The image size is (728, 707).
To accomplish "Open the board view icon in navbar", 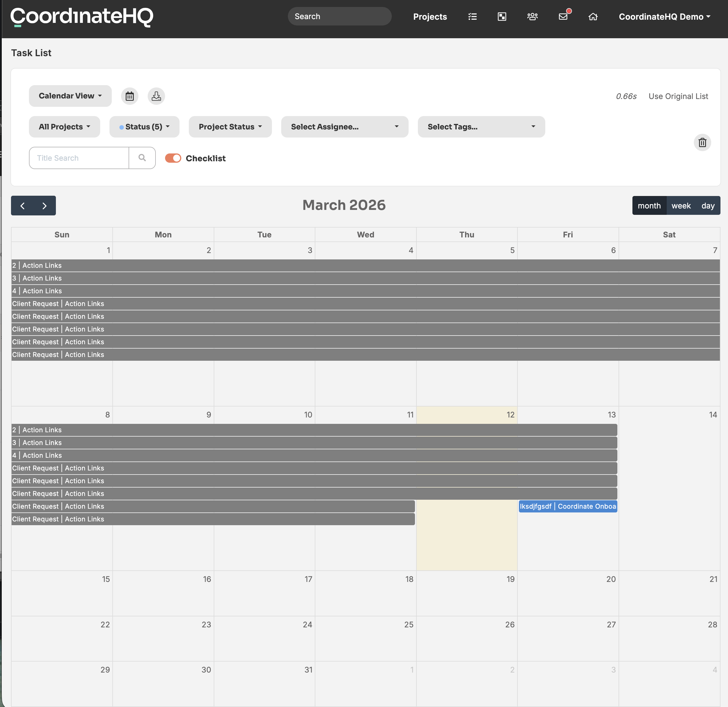I will point(502,17).
